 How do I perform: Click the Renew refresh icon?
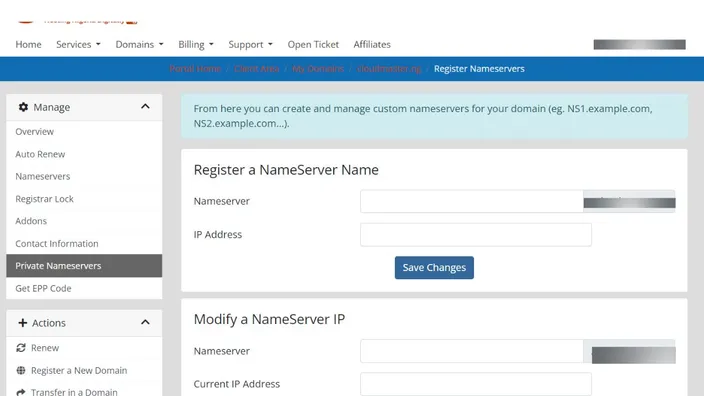21,348
